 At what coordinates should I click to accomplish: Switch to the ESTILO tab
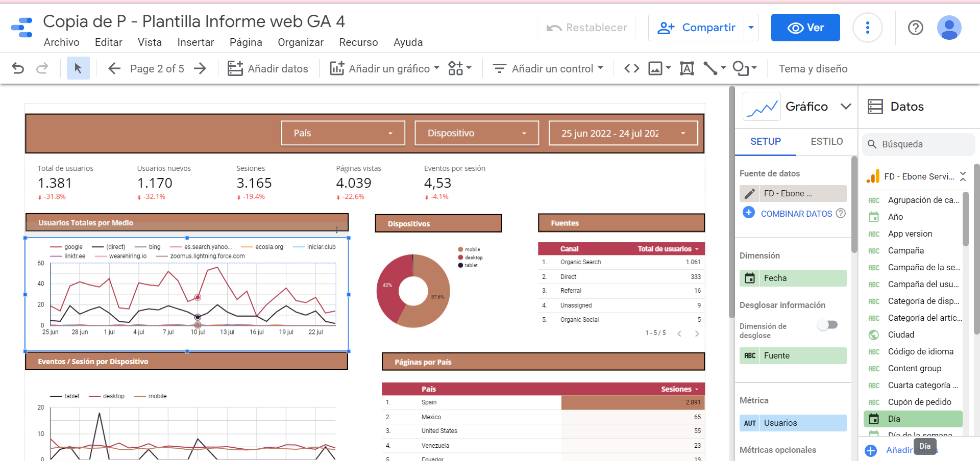point(826,141)
